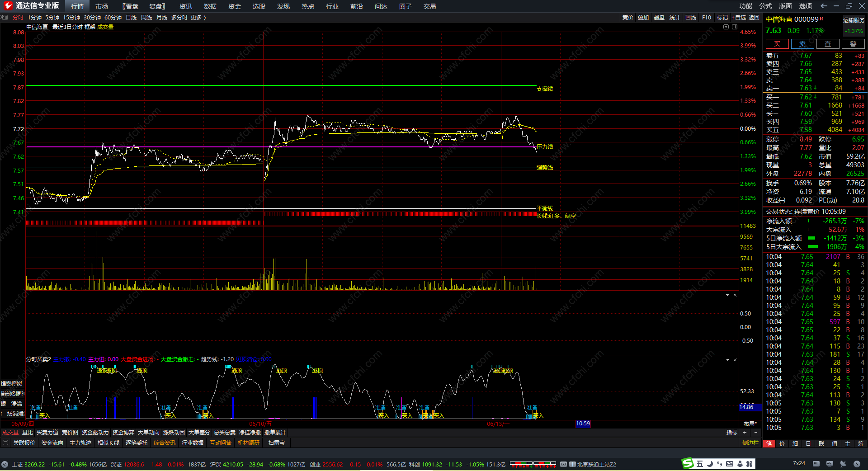Click the 卖 sell button
868x471 pixels.
pos(802,44)
